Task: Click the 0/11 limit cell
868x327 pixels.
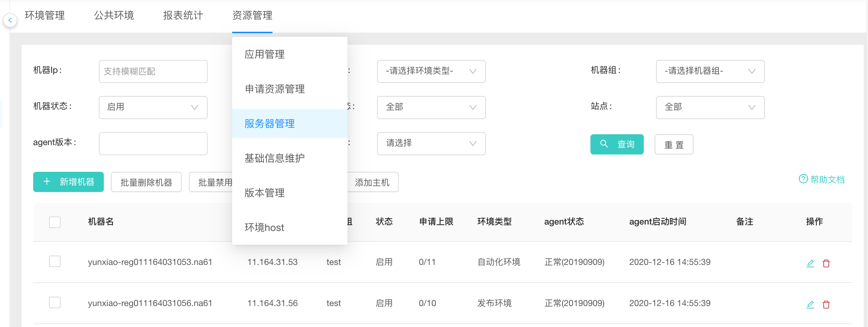Action: (427, 262)
